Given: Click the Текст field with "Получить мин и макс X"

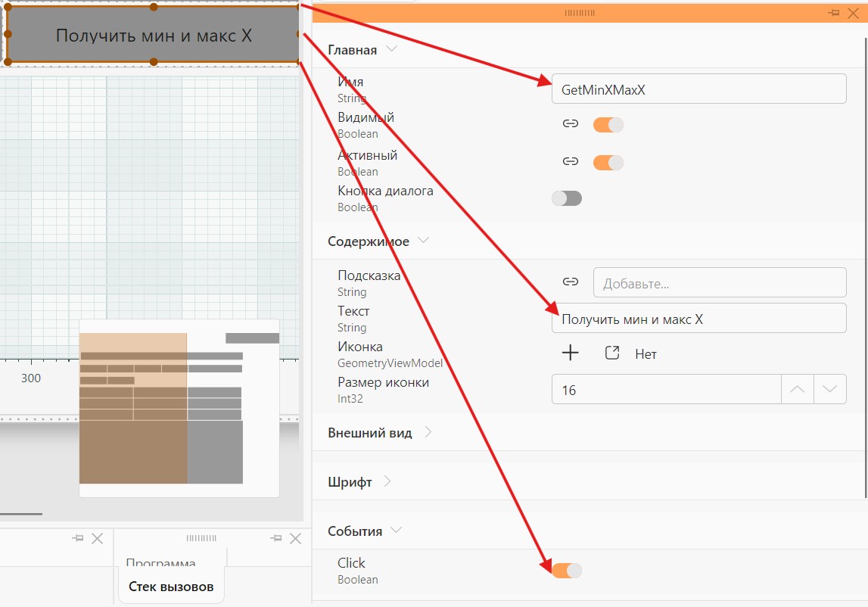Looking at the screenshot, I should coord(698,319).
